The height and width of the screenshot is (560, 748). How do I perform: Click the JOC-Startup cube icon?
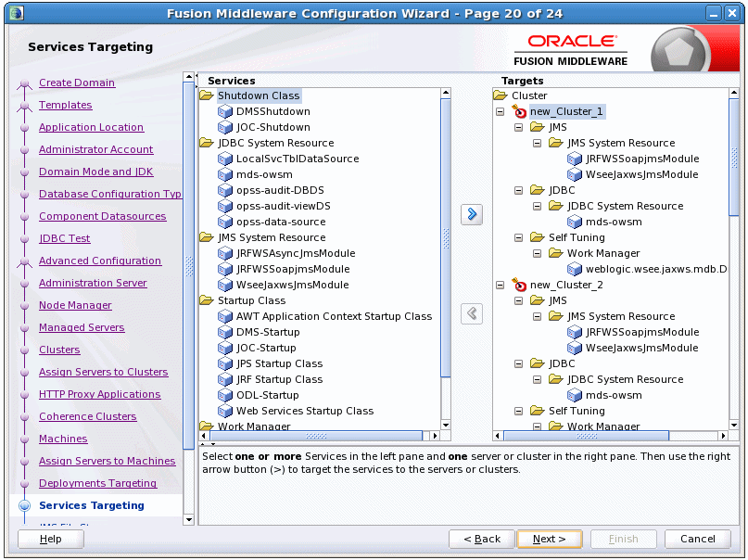tap(224, 348)
